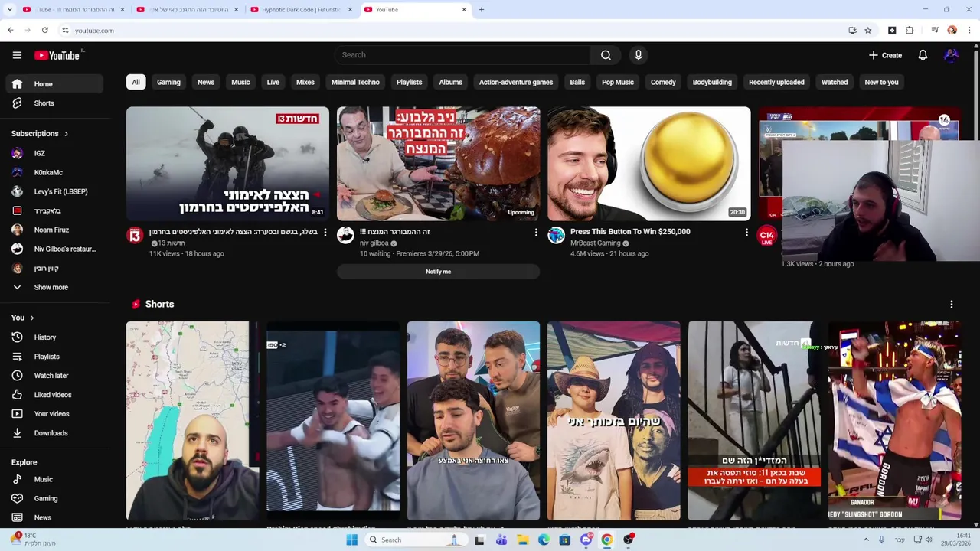Select the Music filter chip
This screenshot has height=551, width=980.
click(x=240, y=82)
